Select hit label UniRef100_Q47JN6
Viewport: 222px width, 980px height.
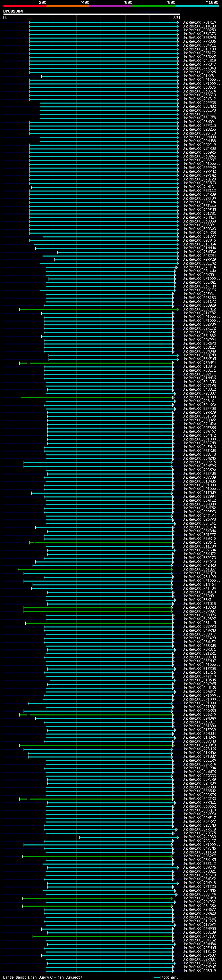click(x=199, y=848)
